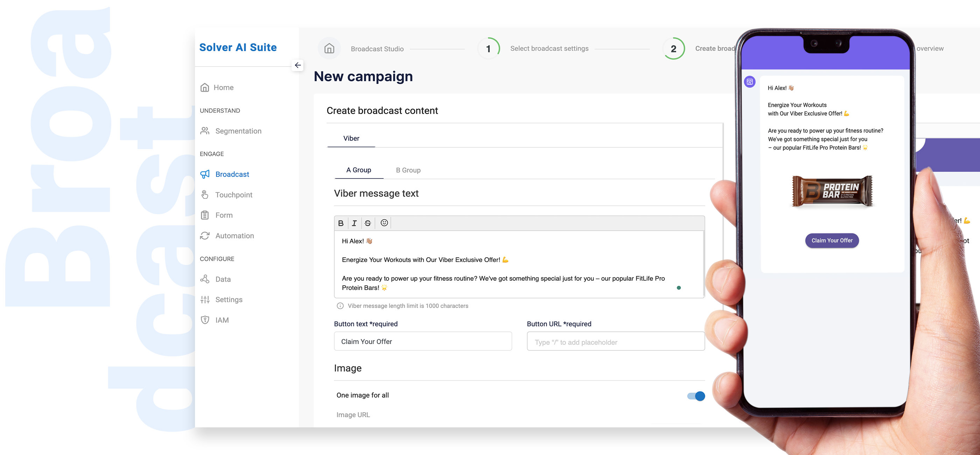Click the Segmentation people icon
Screen dimensions: 980x455
pos(205,131)
